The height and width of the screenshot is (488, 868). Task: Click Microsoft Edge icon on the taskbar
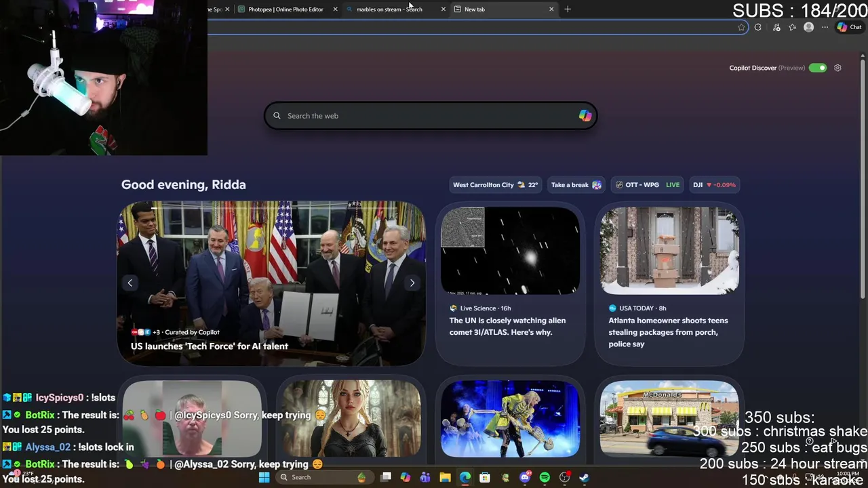465,477
